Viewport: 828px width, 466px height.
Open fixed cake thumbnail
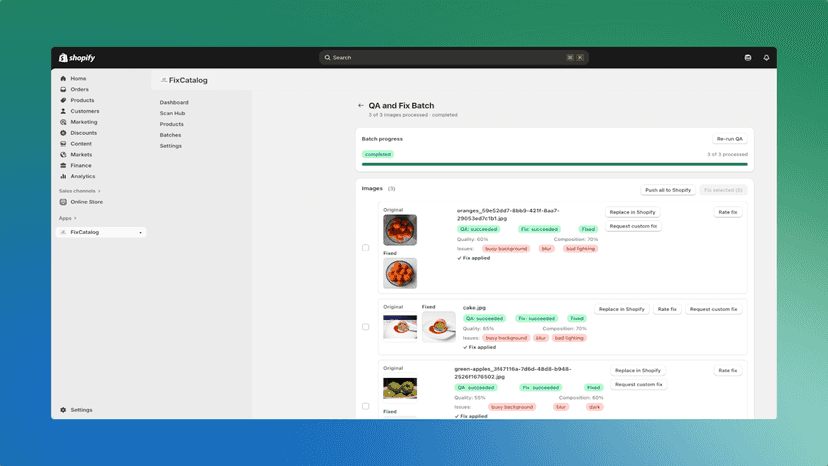[439, 327]
